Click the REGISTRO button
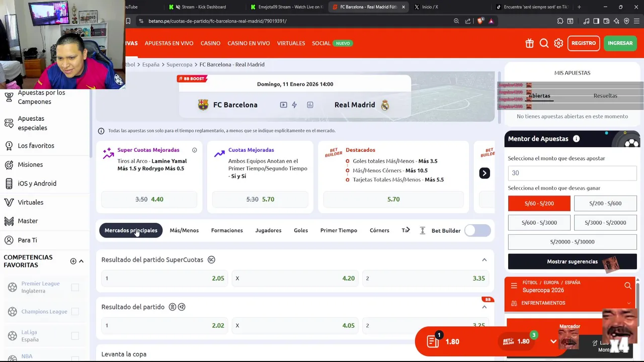The width and height of the screenshot is (644, 362). point(584,43)
